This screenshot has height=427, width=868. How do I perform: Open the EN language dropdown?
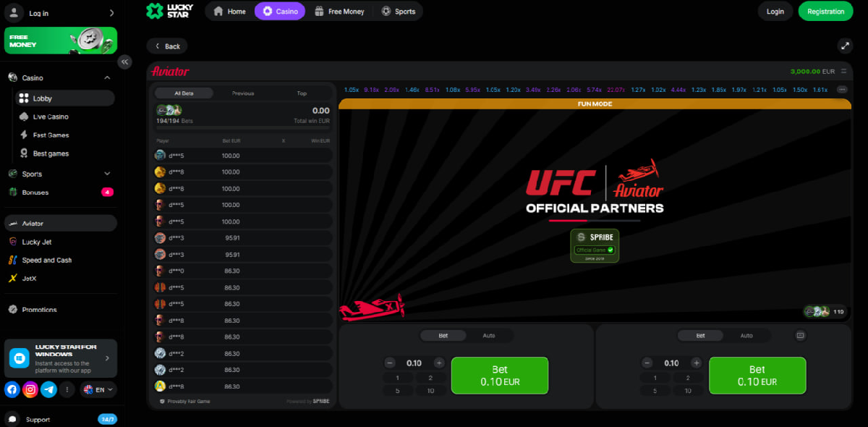(x=98, y=389)
